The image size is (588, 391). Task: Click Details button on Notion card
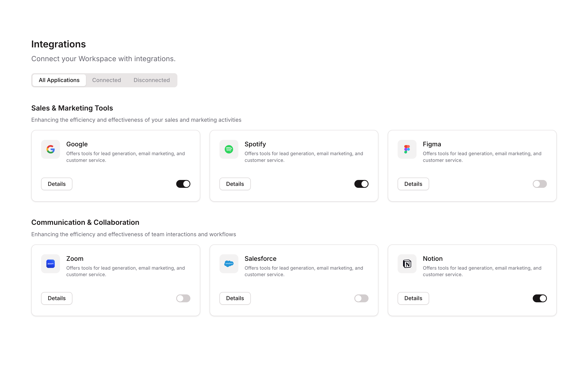point(413,298)
